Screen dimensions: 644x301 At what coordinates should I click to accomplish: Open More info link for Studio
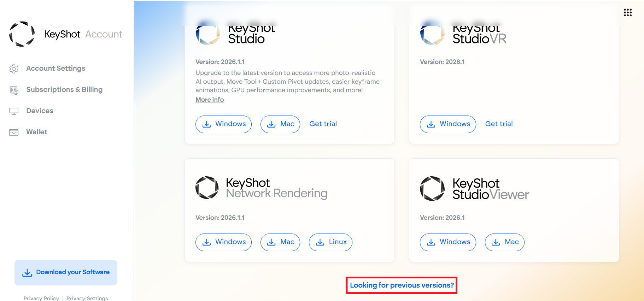[x=210, y=100]
